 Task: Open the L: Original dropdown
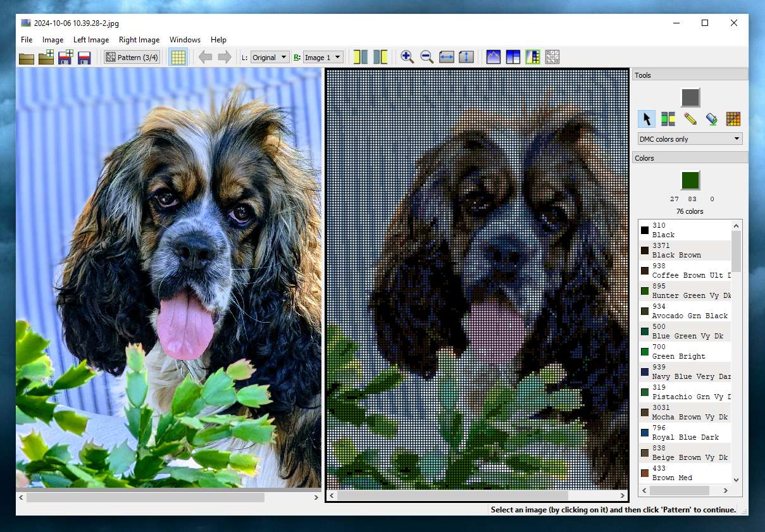(270, 58)
